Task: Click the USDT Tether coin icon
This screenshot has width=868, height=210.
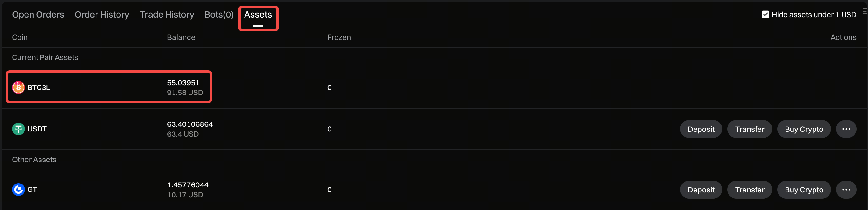Action: 18,129
